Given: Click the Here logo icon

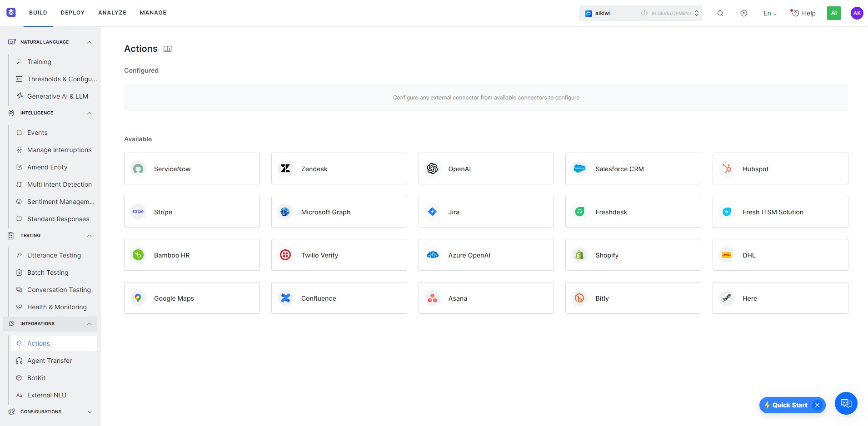Looking at the screenshot, I should point(727,298).
